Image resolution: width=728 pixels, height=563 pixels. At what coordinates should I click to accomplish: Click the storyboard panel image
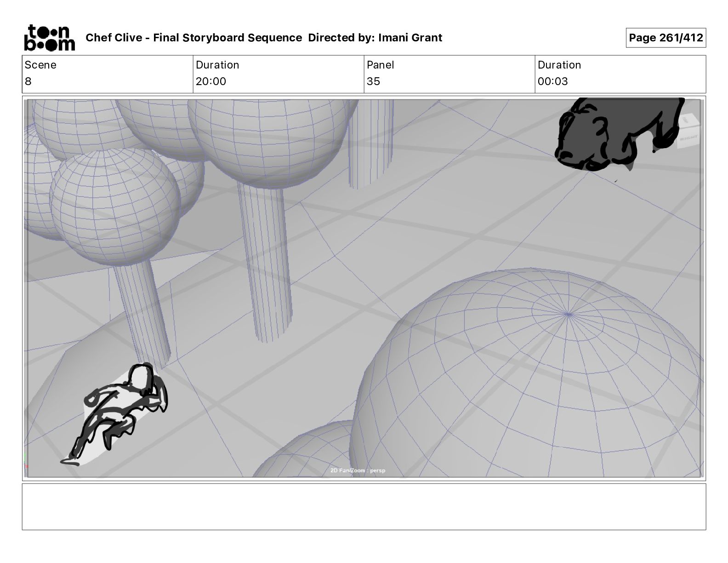point(364,288)
